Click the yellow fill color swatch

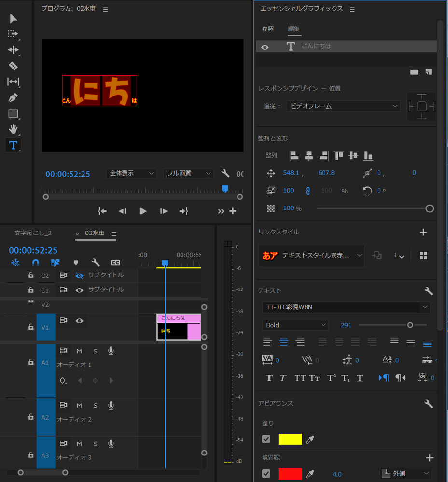tap(290, 439)
